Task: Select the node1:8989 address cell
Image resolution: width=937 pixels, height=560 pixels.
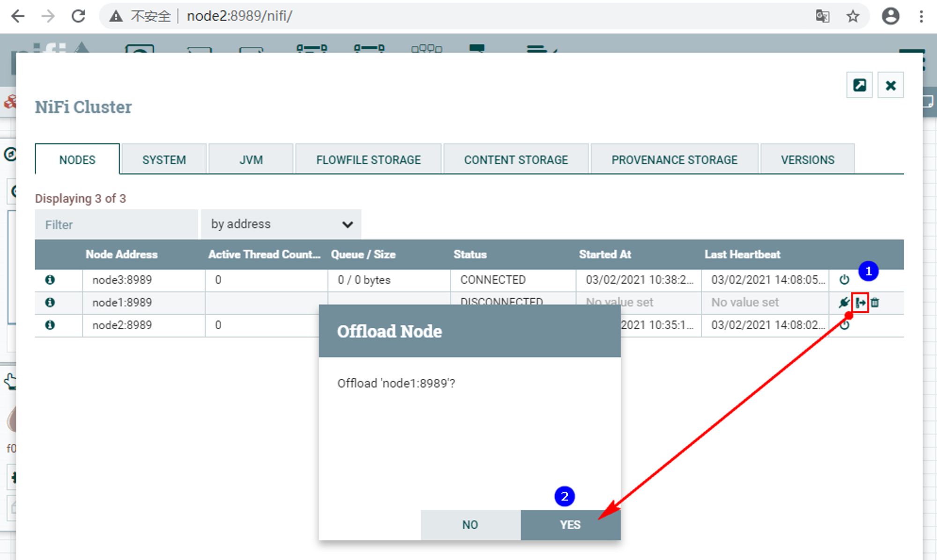Action: (144, 302)
